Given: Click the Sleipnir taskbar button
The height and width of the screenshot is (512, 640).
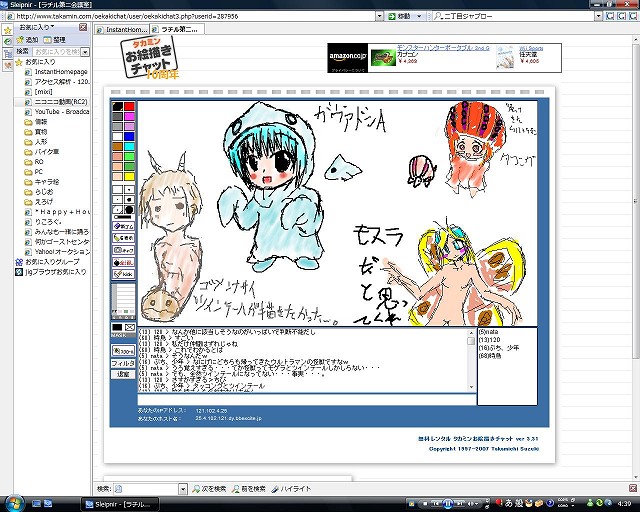Looking at the screenshot, I should click(x=120, y=504).
